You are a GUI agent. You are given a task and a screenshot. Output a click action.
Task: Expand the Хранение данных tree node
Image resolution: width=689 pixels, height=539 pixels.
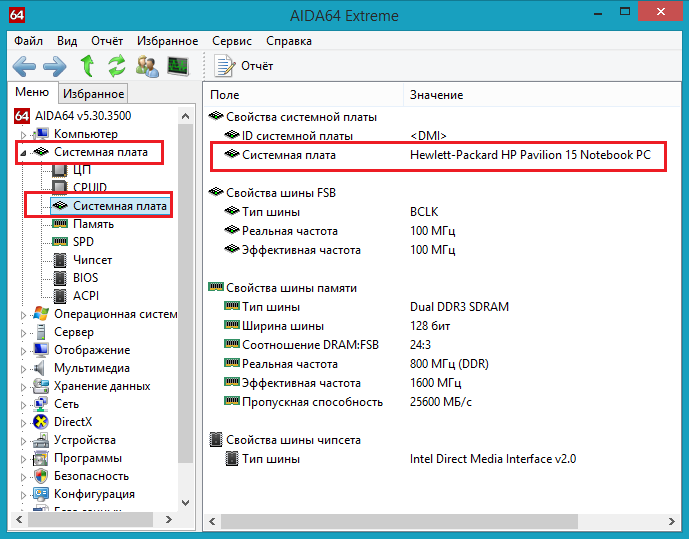pos(23,387)
